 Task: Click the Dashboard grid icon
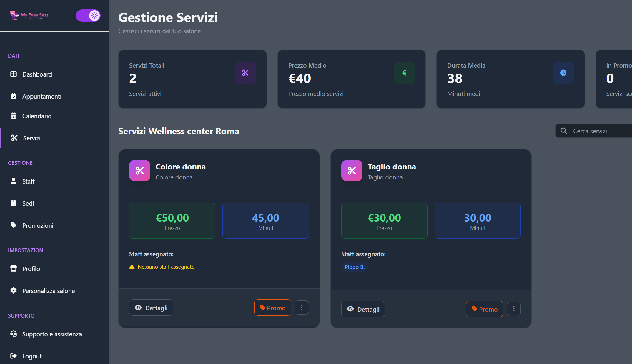[14, 74]
